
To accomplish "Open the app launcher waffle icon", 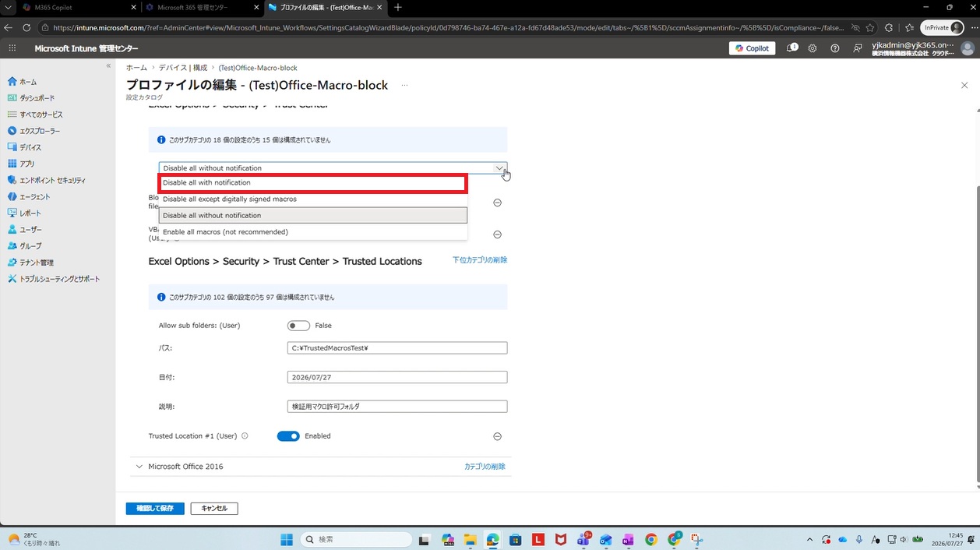I will (12, 48).
